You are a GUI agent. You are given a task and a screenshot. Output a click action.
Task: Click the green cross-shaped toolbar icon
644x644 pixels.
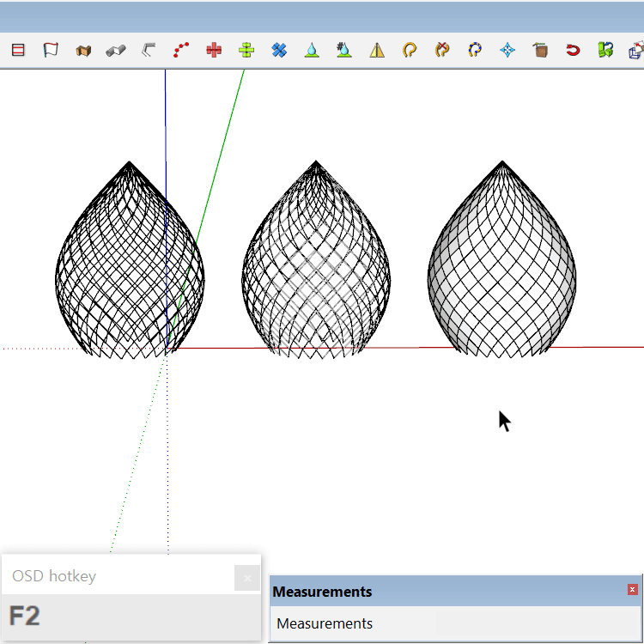coord(246,50)
